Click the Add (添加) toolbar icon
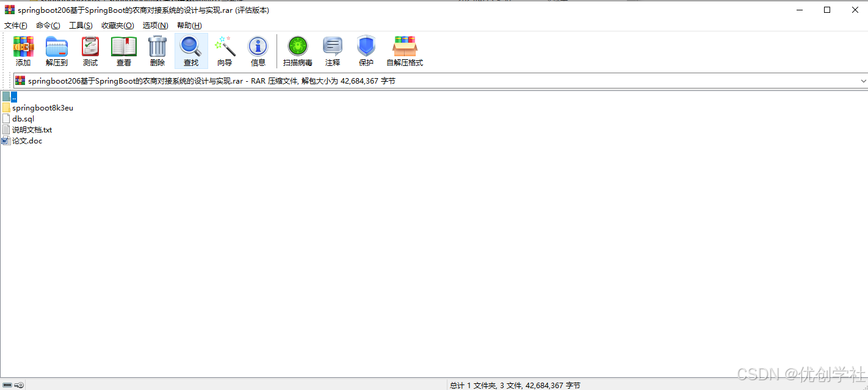This screenshot has width=868, height=390. coord(23,47)
